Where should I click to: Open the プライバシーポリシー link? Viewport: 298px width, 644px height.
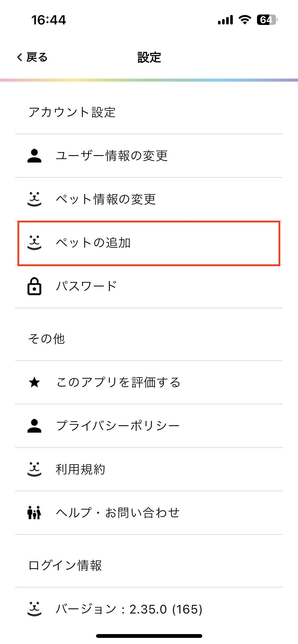tap(118, 426)
